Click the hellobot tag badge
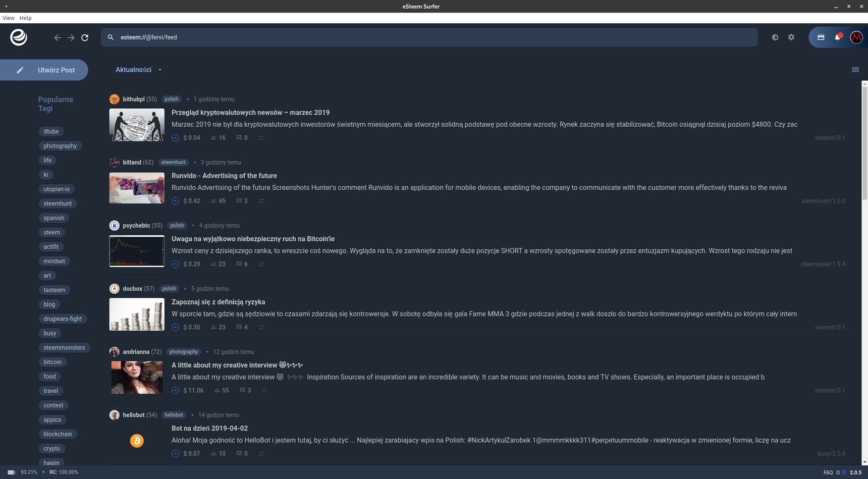The image size is (868, 479). (174, 415)
